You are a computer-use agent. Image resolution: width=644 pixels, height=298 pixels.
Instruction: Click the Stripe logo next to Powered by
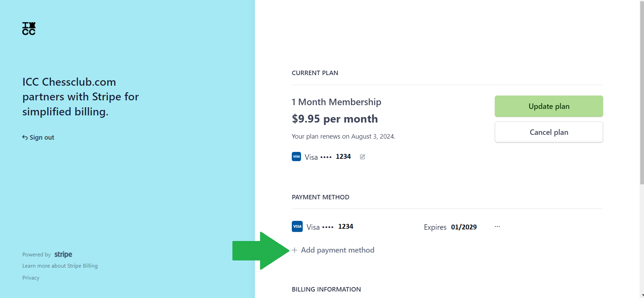[x=63, y=254]
